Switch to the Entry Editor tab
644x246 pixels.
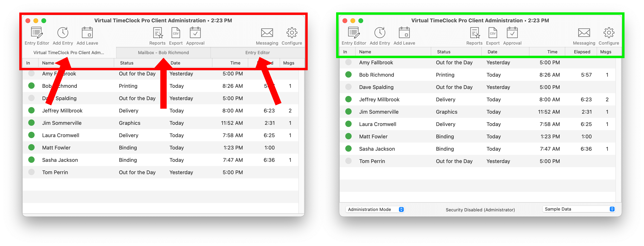point(258,53)
